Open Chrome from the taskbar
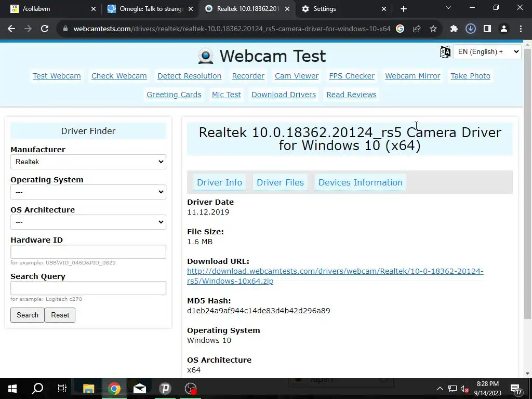This screenshot has width=532, height=399. click(x=114, y=389)
